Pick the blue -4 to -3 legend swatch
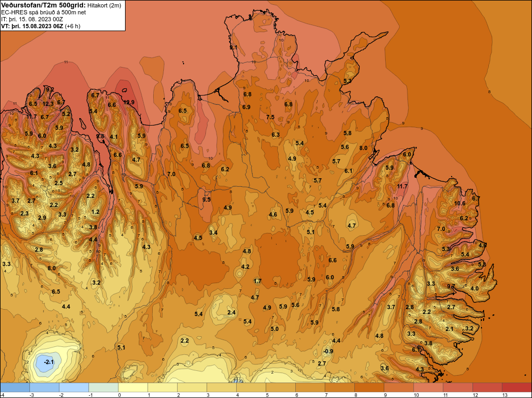The width and height of the screenshot is (532, 398). (x=15, y=387)
